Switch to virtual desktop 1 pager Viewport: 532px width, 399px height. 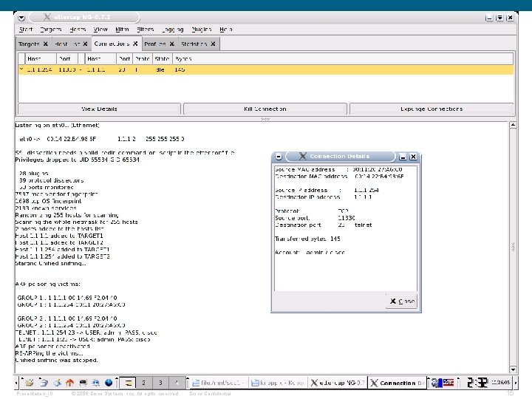point(129,383)
